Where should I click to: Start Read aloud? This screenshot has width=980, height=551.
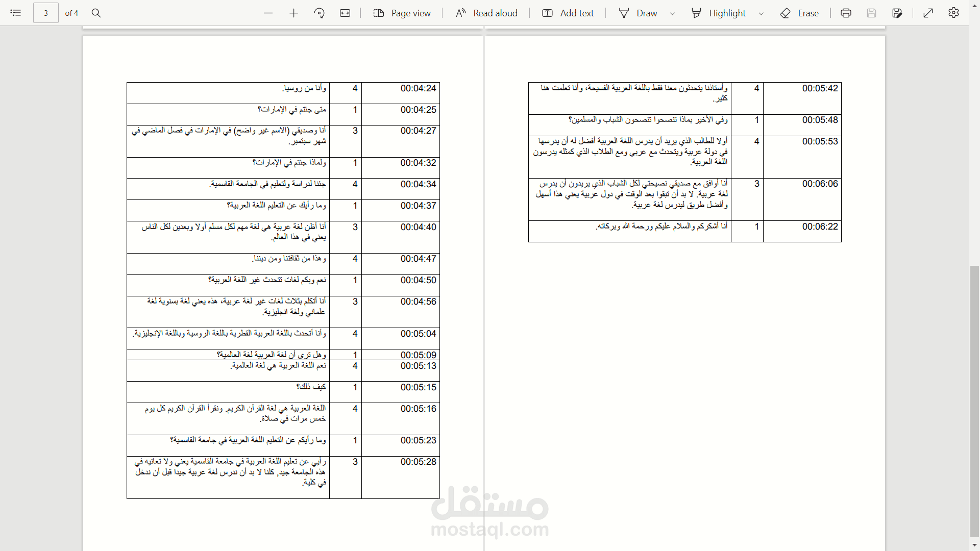tap(486, 13)
